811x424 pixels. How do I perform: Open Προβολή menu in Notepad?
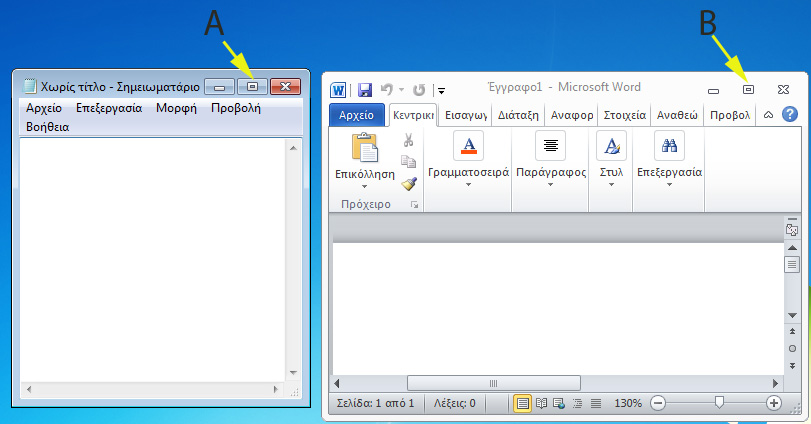(236, 108)
